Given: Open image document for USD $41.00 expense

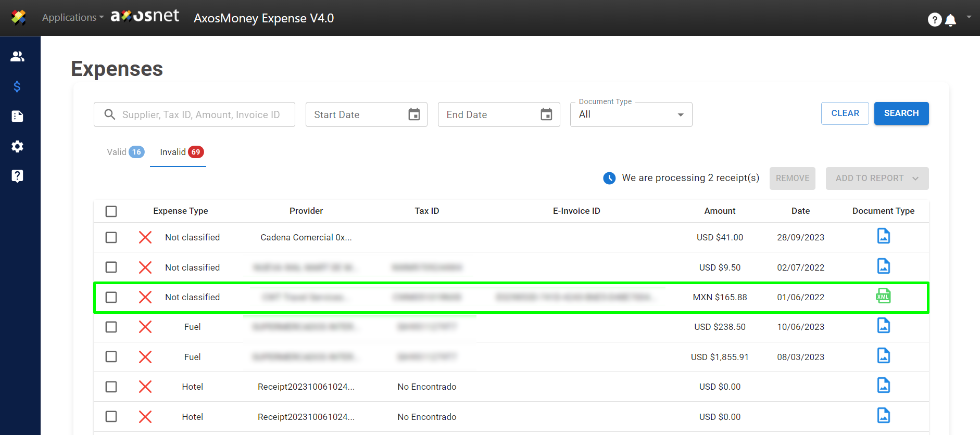Looking at the screenshot, I should [x=883, y=236].
